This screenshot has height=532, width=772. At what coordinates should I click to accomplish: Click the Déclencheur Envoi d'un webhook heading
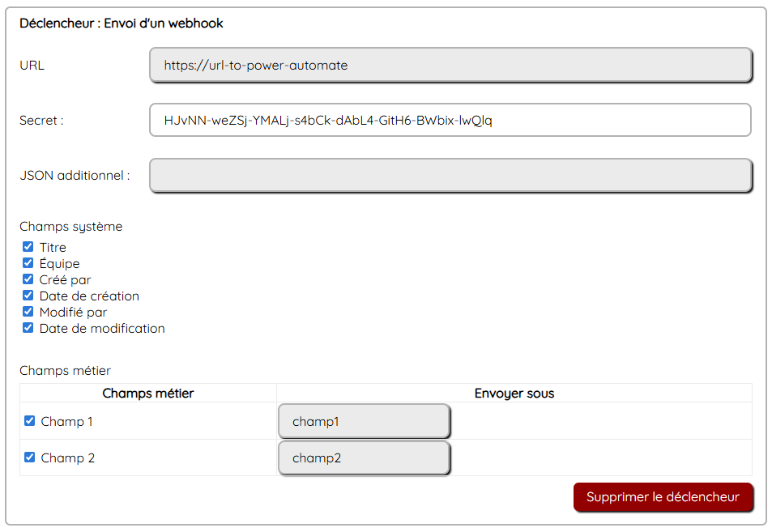pos(122,23)
